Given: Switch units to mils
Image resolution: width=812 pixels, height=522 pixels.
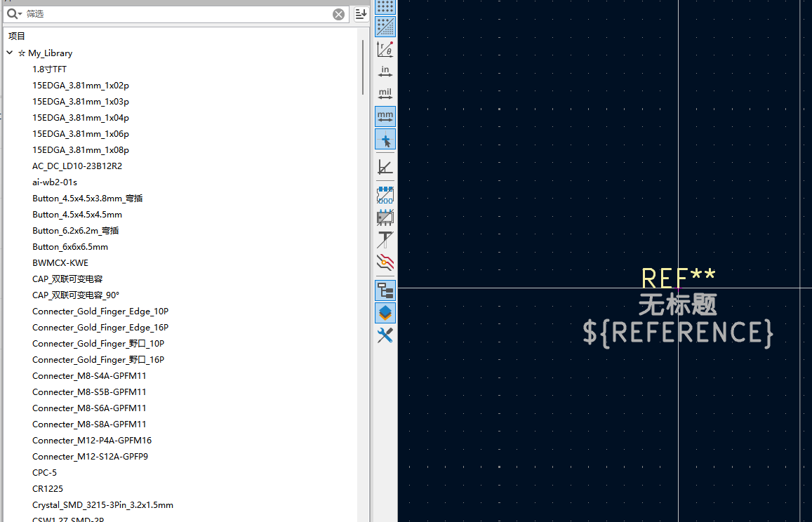Looking at the screenshot, I should pyautogui.click(x=385, y=94).
